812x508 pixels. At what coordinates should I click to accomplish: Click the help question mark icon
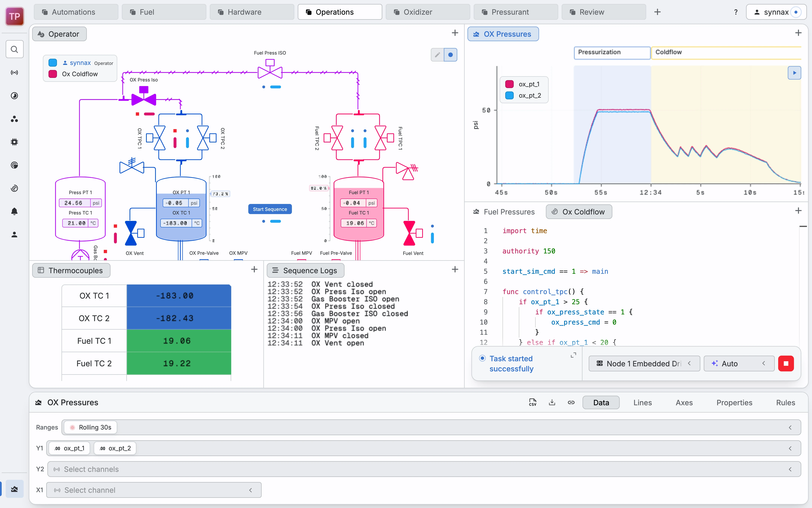736,12
